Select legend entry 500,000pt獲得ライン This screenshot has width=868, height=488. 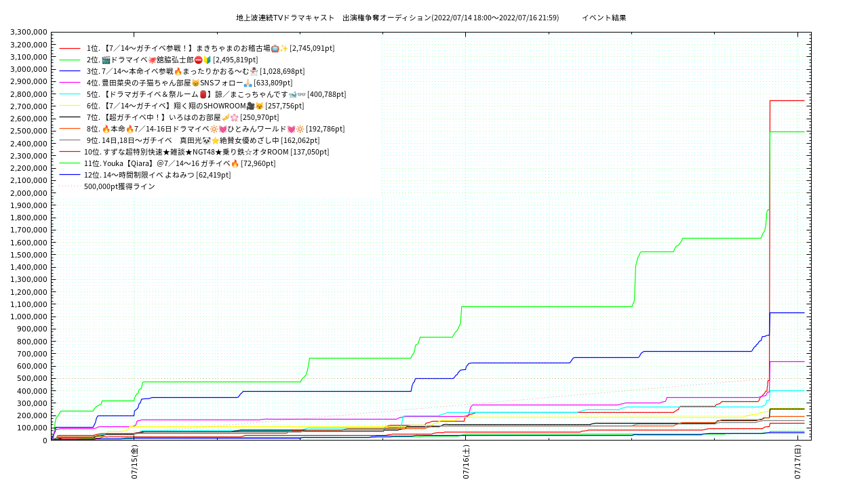click(119, 186)
